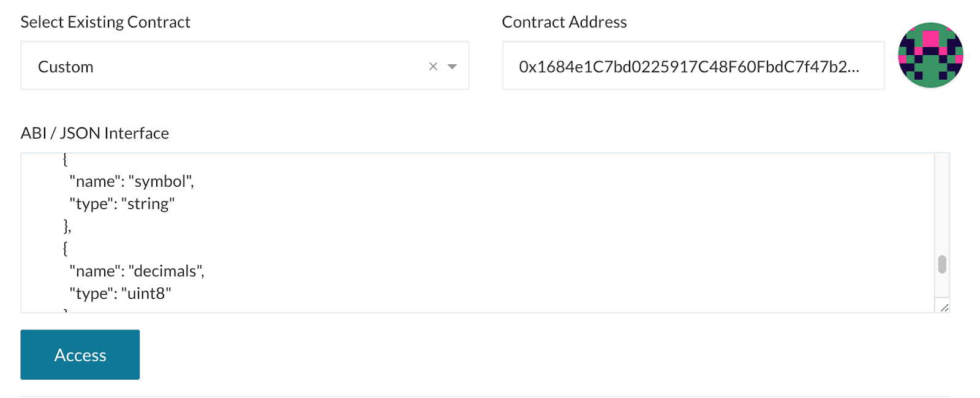Click the Contract Address input field
The height and width of the screenshot is (398, 980).
coord(692,65)
